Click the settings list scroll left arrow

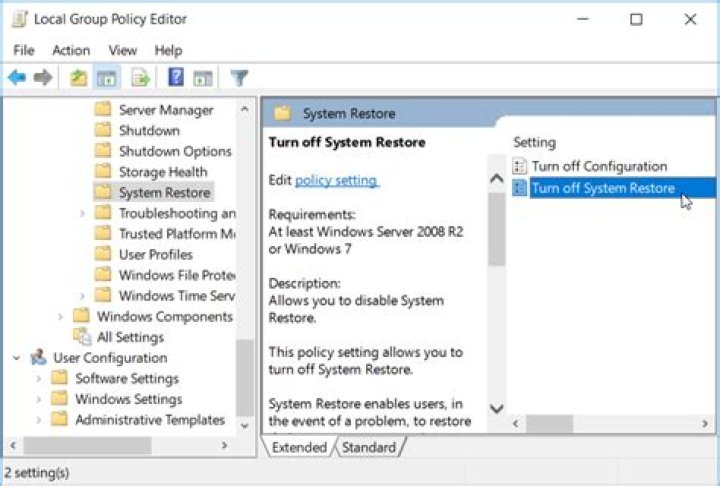click(x=516, y=423)
